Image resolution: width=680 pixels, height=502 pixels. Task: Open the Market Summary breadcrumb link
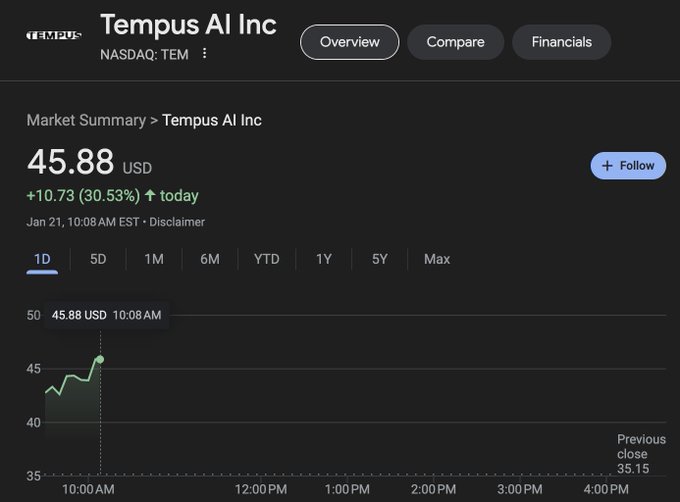86,120
